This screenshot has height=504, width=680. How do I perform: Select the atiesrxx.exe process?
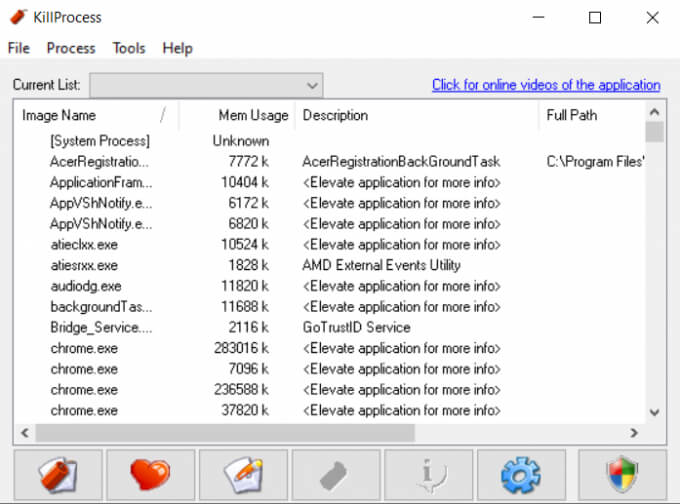(330, 265)
